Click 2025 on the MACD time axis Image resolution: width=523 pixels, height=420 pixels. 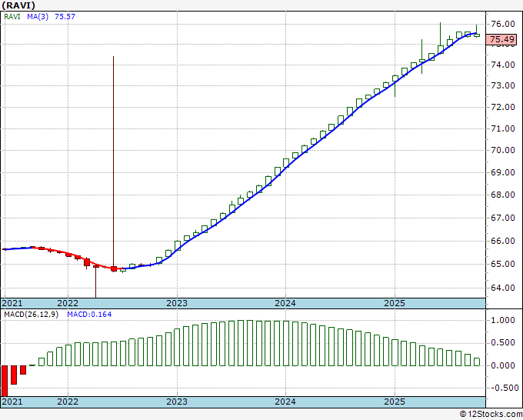(x=395, y=402)
